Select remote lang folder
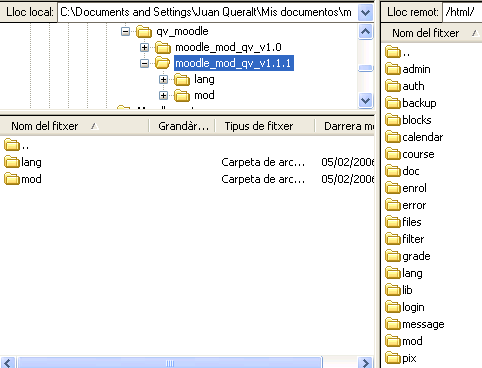The height and width of the screenshot is (368, 482). pos(404,273)
